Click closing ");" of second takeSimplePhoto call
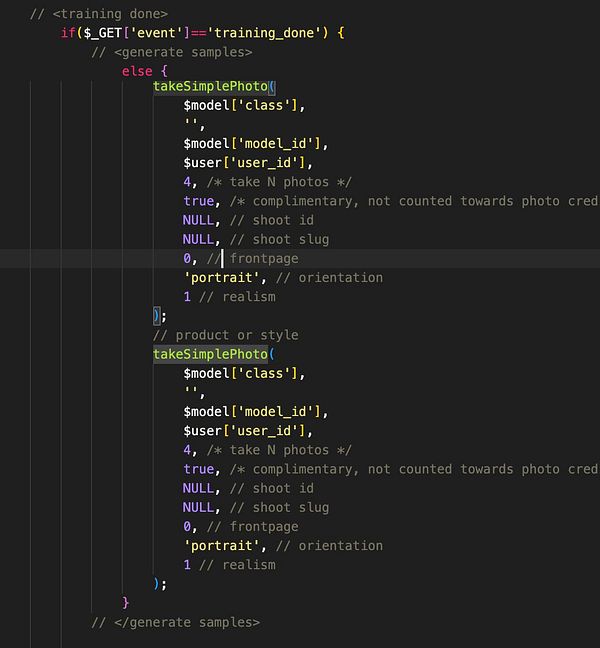 [x=160, y=584]
